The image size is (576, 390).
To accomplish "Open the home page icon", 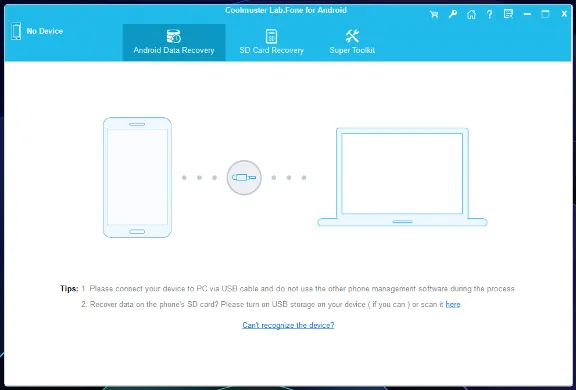I will [471, 15].
